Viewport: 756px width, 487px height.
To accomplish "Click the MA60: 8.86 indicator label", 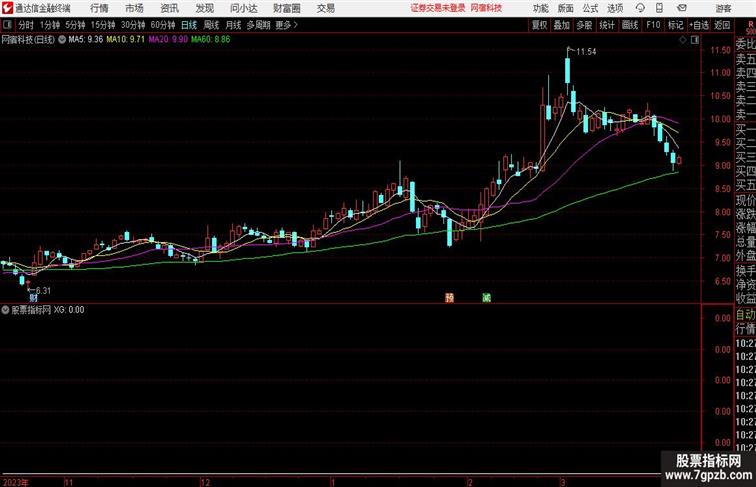I will 211,40.
